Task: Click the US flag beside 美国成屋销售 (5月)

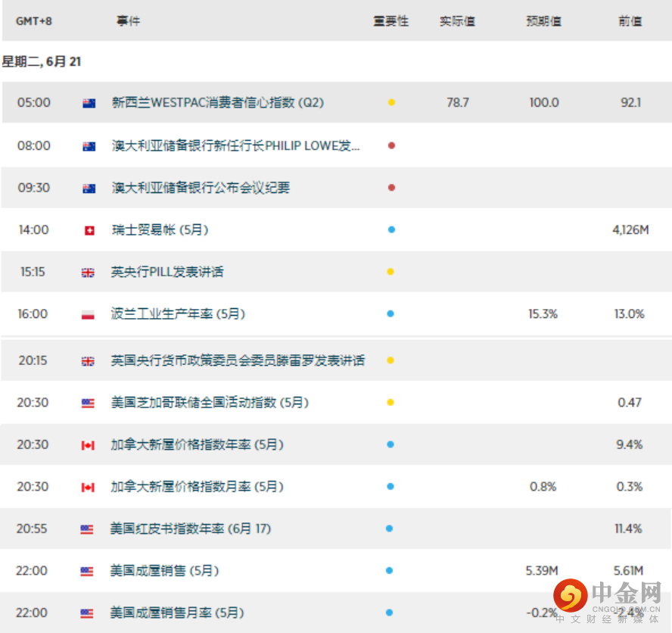Action: pos(87,572)
